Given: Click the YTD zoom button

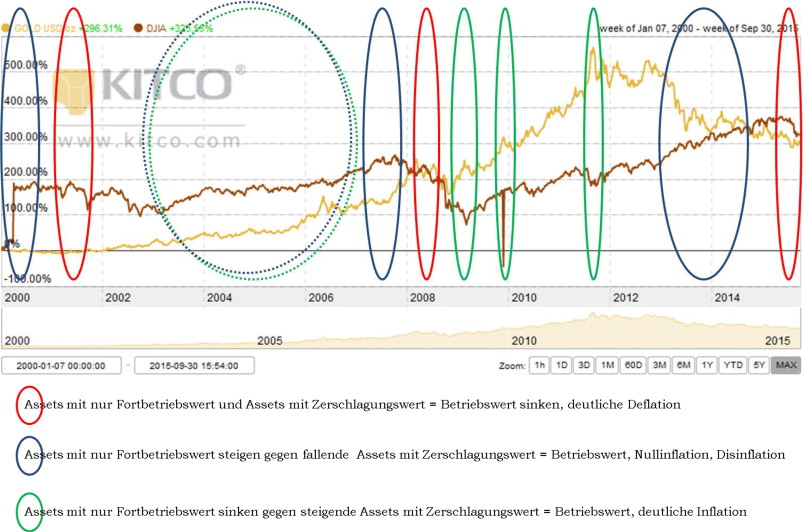Looking at the screenshot, I should (733, 365).
